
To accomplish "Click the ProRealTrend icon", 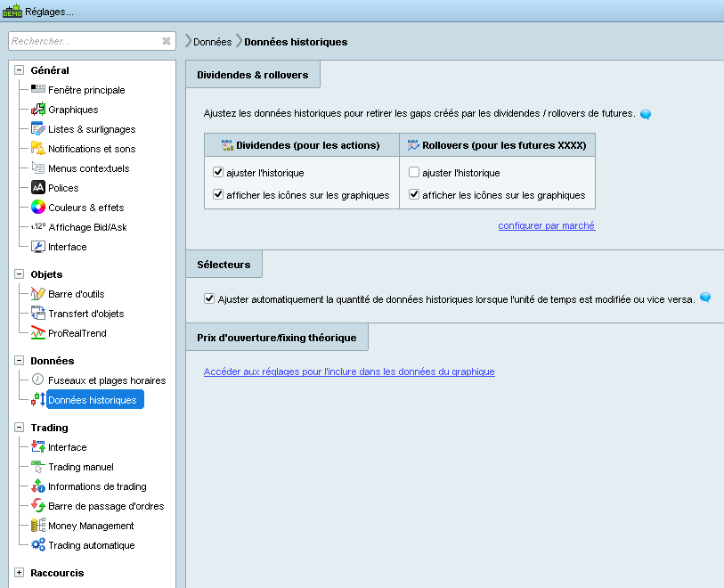I will 38,333.
